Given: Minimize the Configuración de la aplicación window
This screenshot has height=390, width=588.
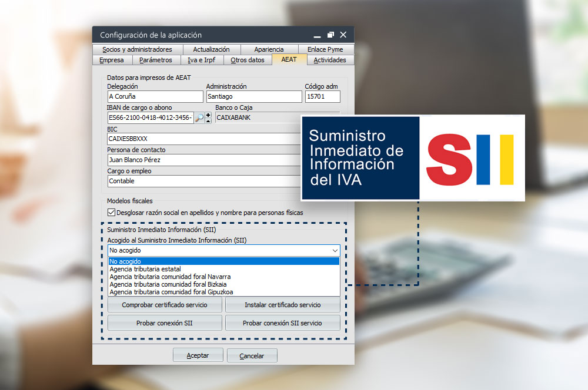Looking at the screenshot, I should click(x=318, y=35).
